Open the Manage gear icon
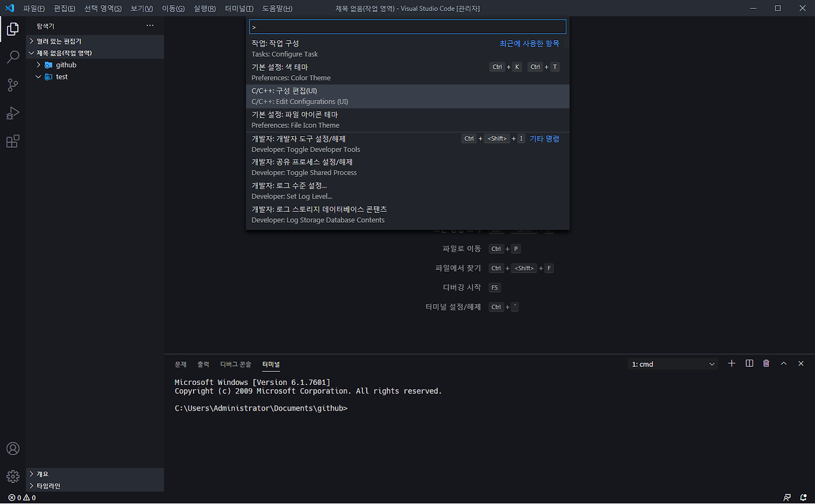Viewport: 815px width, 504px height. [13, 476]
